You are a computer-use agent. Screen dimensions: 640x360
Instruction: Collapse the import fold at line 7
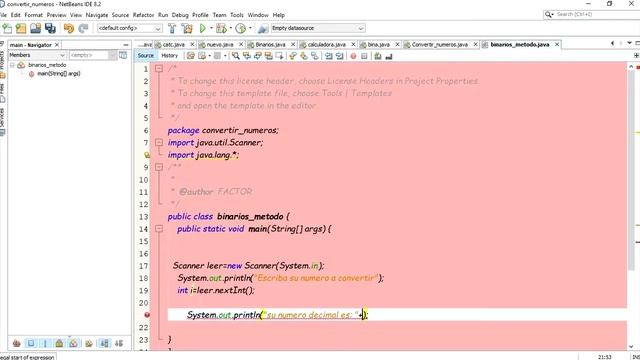159,142
